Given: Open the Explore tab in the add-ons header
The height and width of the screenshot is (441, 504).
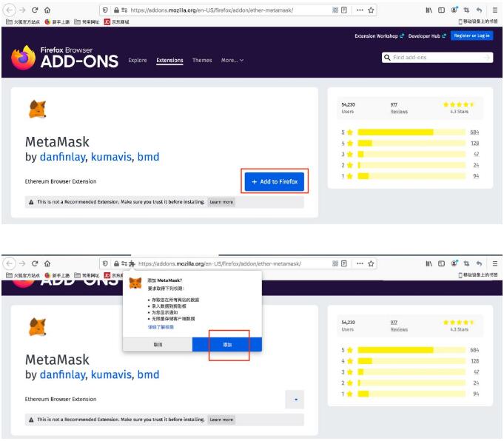Looking at the screenshot, I should click(137, 60).
